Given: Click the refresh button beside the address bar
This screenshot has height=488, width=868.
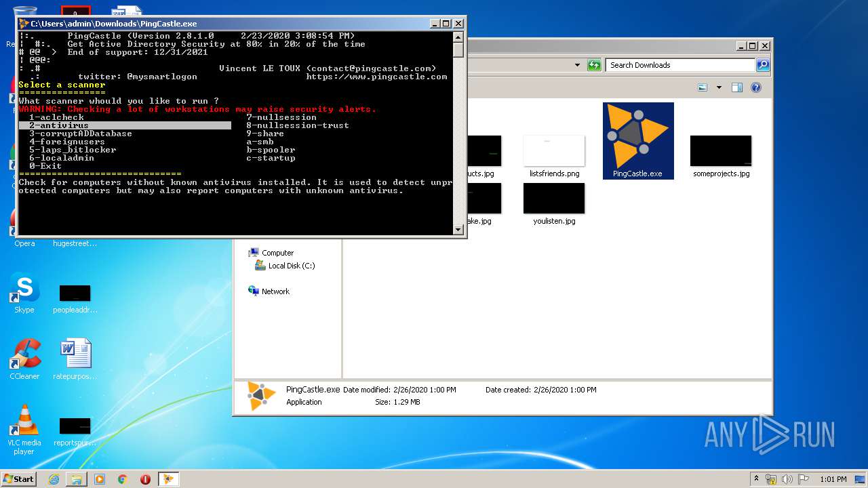Looking at the screenshot, I should coord(594,65).
